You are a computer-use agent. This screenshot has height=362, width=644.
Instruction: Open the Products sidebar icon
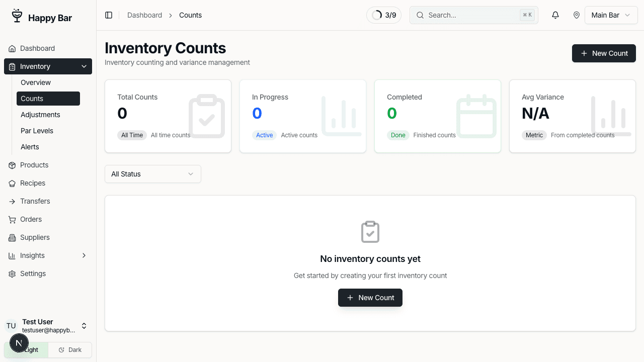point(11,165)
